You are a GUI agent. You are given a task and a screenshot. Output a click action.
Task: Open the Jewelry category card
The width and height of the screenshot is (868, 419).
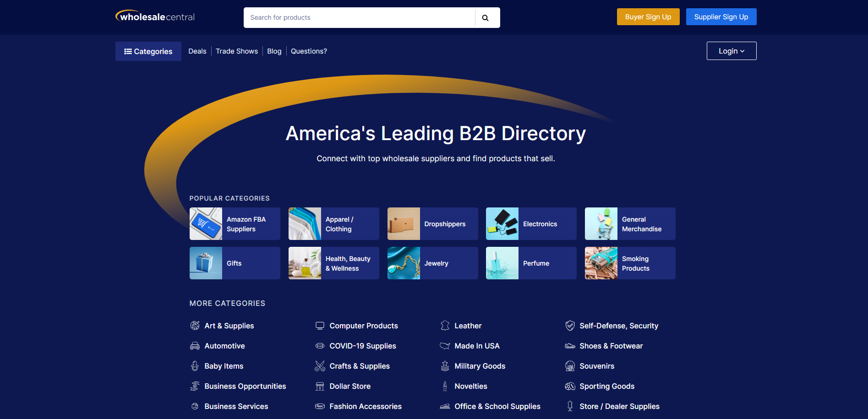point(433,263)
